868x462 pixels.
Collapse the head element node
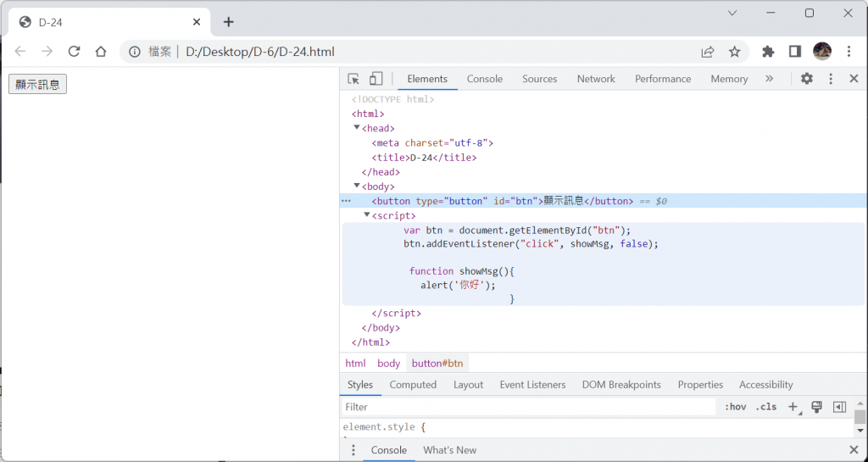(357, 128)
